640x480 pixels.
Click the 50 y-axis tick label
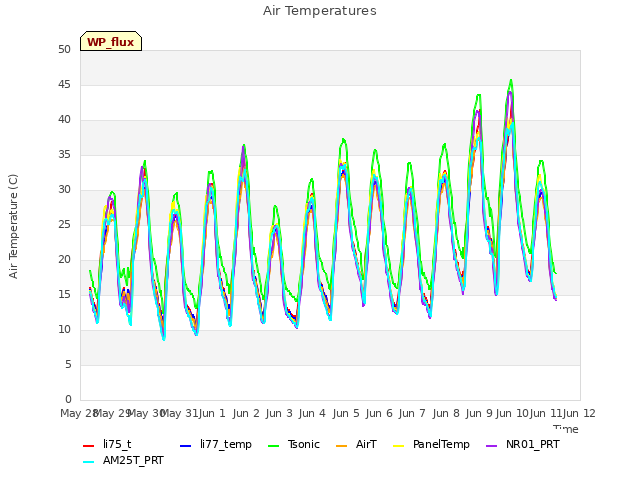pos(64,49)
